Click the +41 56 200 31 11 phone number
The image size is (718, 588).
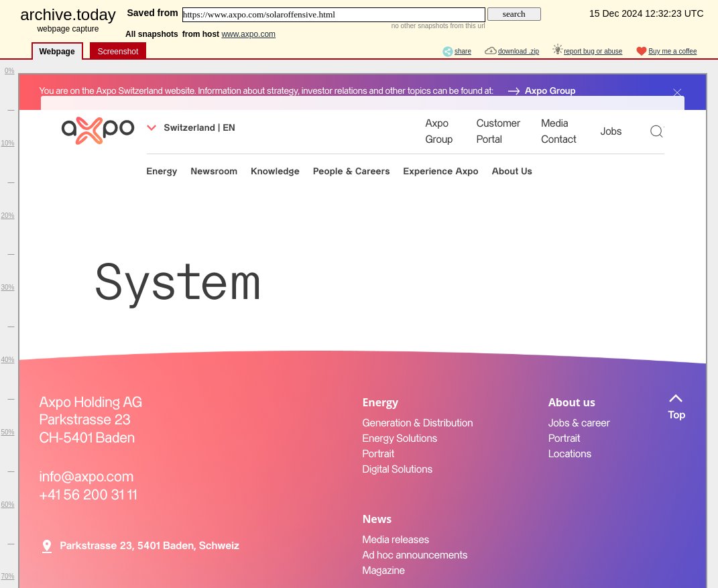(88, 495)
